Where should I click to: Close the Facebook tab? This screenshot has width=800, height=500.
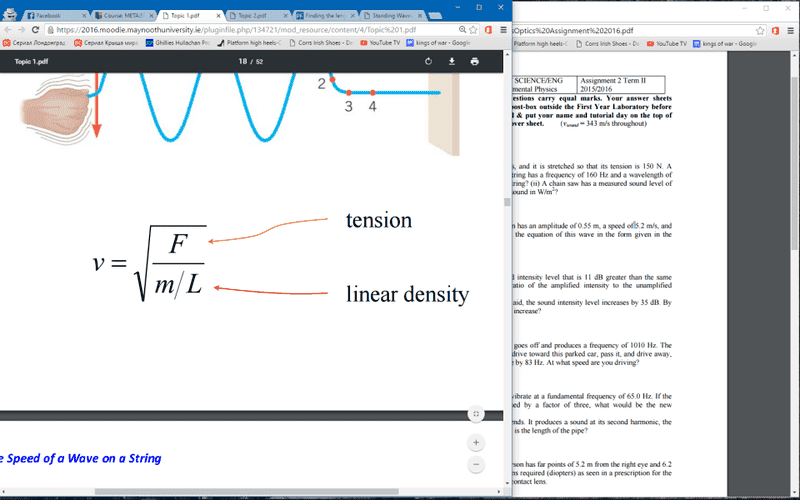click(x=84, y=16)
